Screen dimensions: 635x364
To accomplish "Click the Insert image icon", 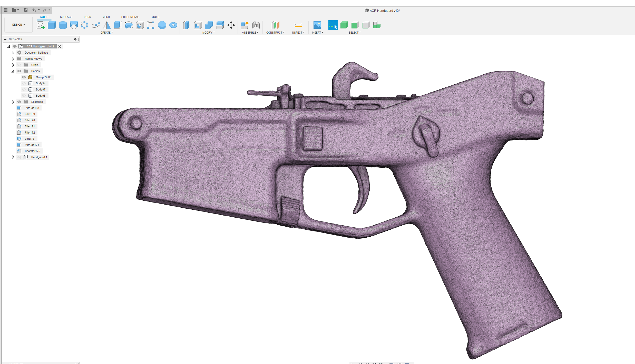I will [317, 25].
